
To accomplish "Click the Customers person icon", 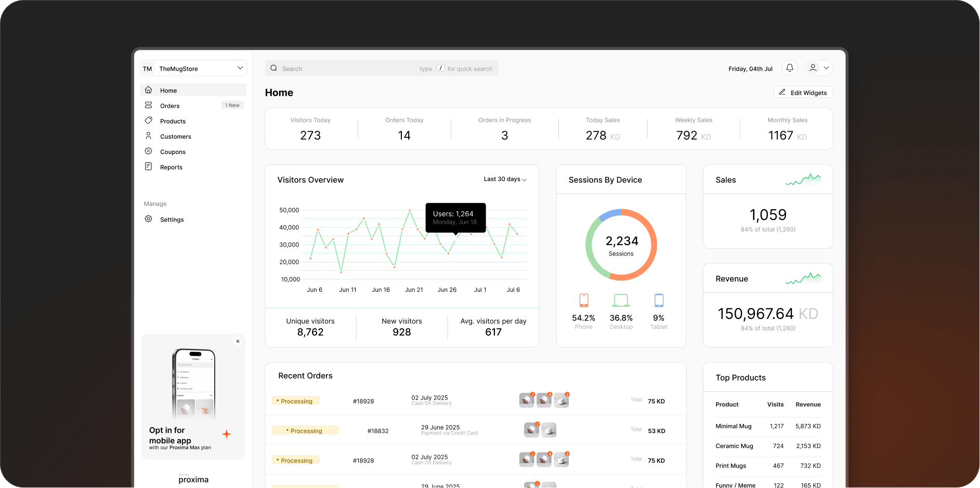I will 148,136.
